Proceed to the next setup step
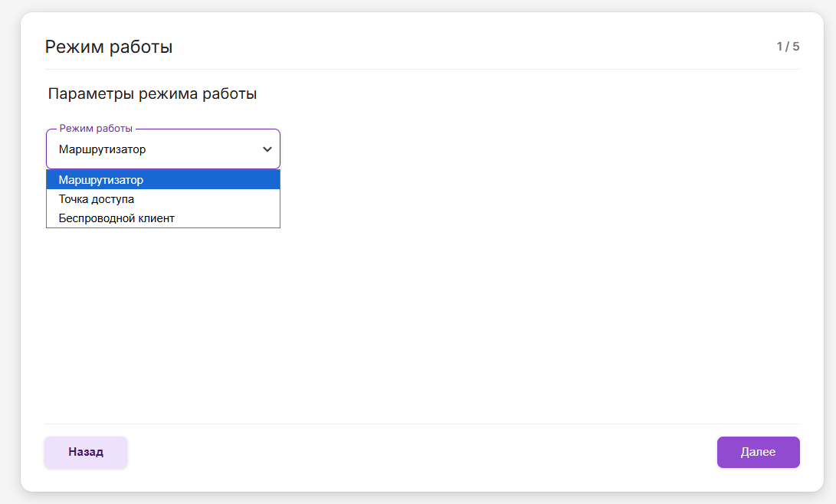 [758, 452]
